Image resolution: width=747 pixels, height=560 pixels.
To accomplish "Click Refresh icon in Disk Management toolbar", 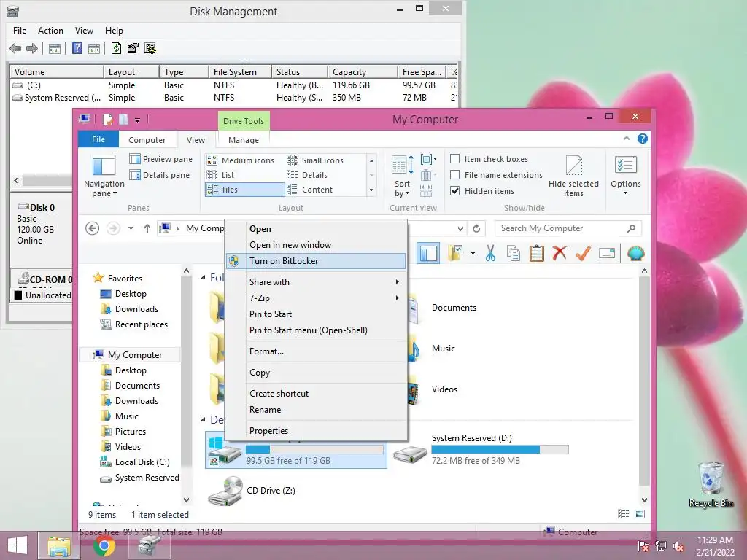I will pyautogui.click(x=116, y=48).
